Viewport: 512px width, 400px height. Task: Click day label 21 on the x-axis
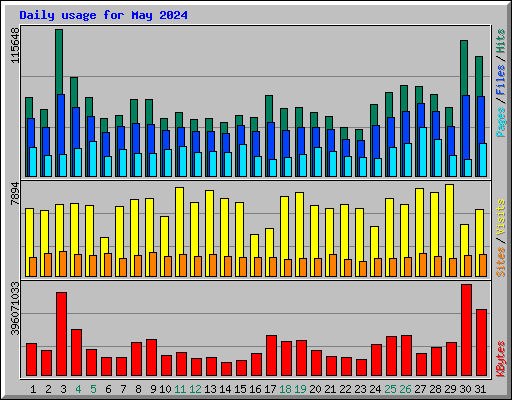pos(330,389)
